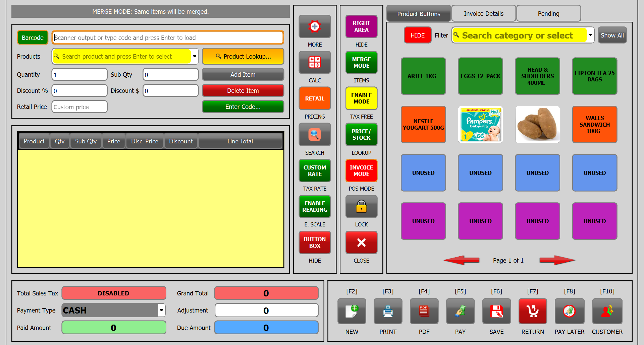Switch to the Invoice Details tab
Screen dimensions: 644x345
click(483, 14)
